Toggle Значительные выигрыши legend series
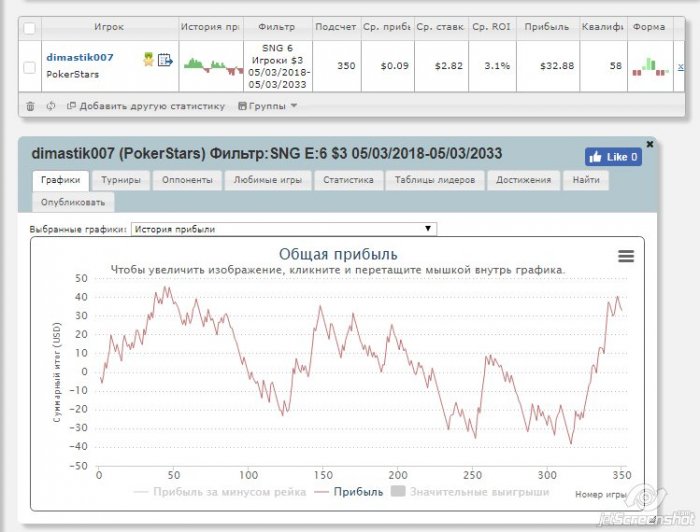The height and width of the screenshot is (532, 700). click(x=470, y=492)
